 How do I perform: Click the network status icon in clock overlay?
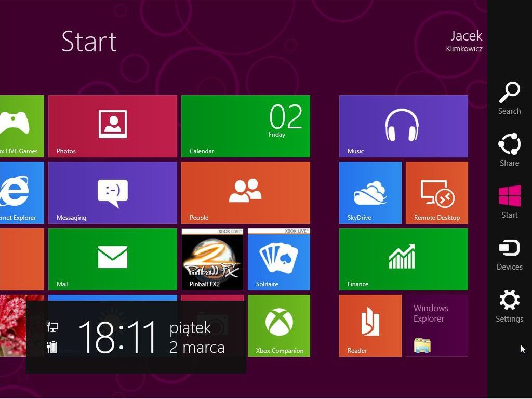tap(52, 327)
